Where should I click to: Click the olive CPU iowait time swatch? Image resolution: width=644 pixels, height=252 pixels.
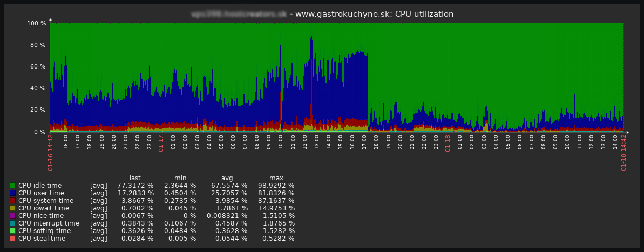pos(12,208)
